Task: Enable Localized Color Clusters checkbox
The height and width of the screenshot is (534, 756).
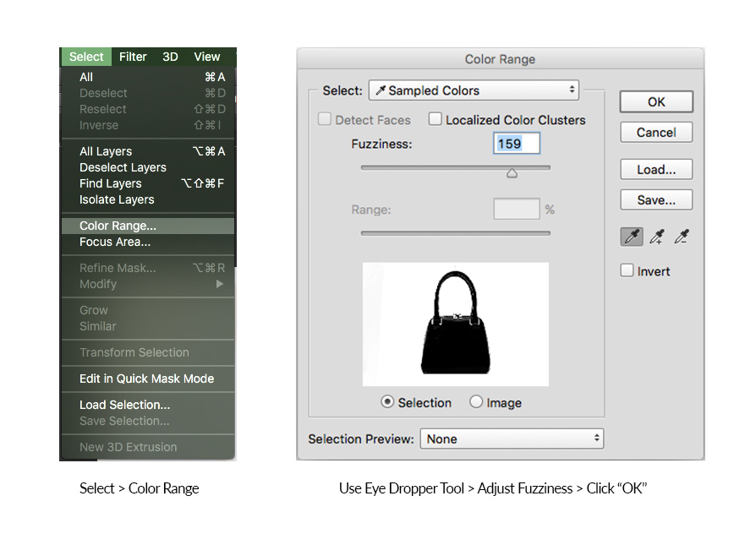Action: point(436,120)
